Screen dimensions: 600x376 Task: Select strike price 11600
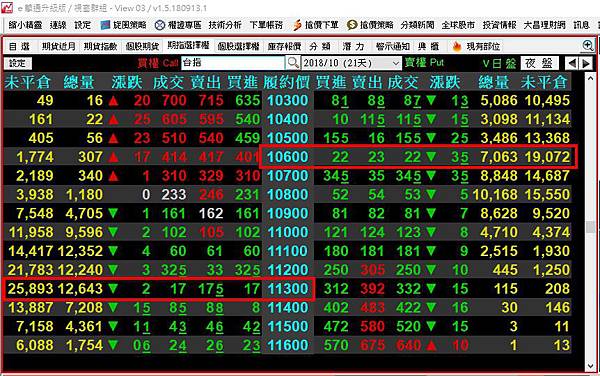coord(288,345)
